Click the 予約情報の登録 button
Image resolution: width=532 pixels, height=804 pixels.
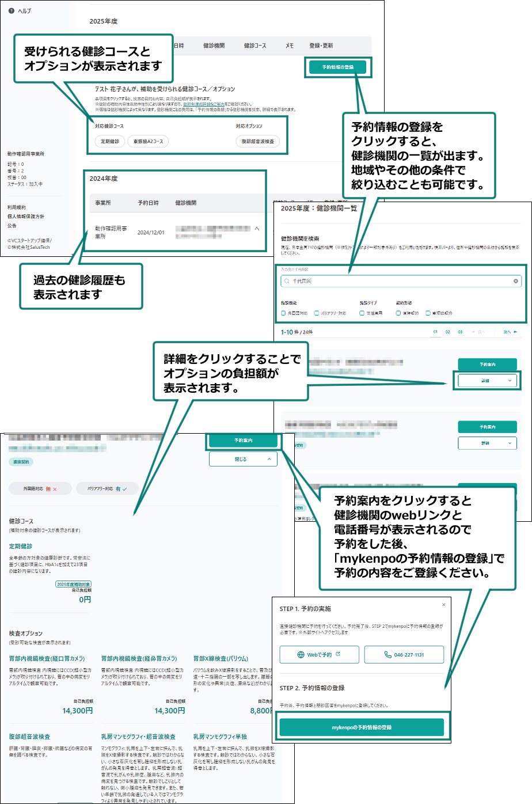tap(337, 67)
